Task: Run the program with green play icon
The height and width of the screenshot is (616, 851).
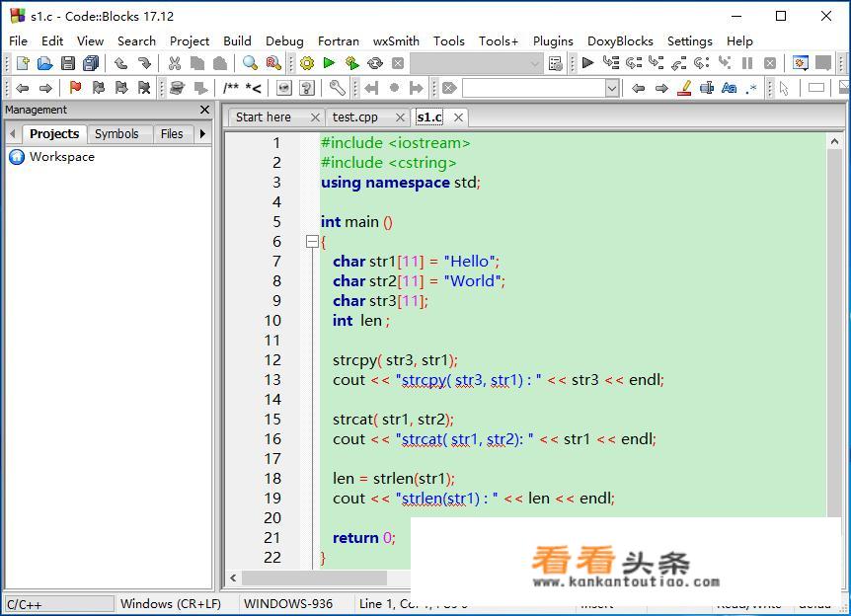Action: 329,63
